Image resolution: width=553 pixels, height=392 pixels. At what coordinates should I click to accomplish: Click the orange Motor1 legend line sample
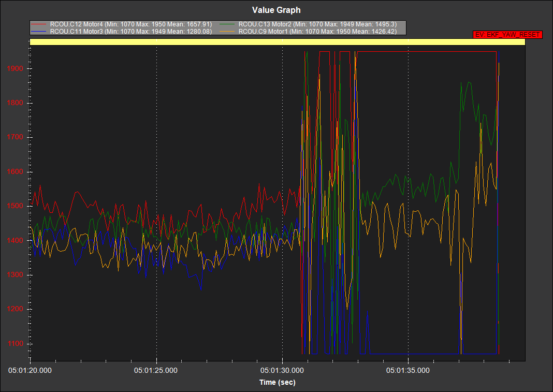(227, 32)
